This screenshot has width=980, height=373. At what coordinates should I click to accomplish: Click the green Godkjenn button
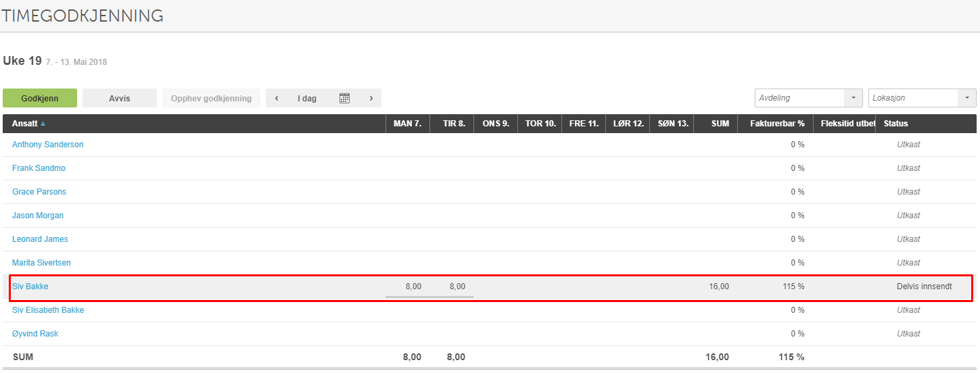[x=40, y=98]
